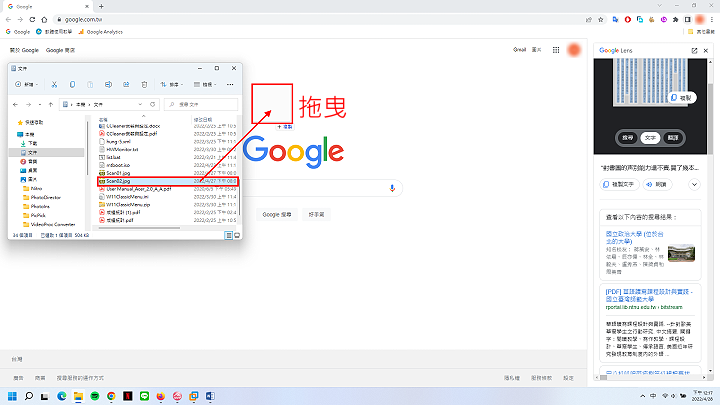Image resolution: width=720 pixels, height=405 pixels.
Task: Open the Images link beside Gmail
Action: [536, 50]
